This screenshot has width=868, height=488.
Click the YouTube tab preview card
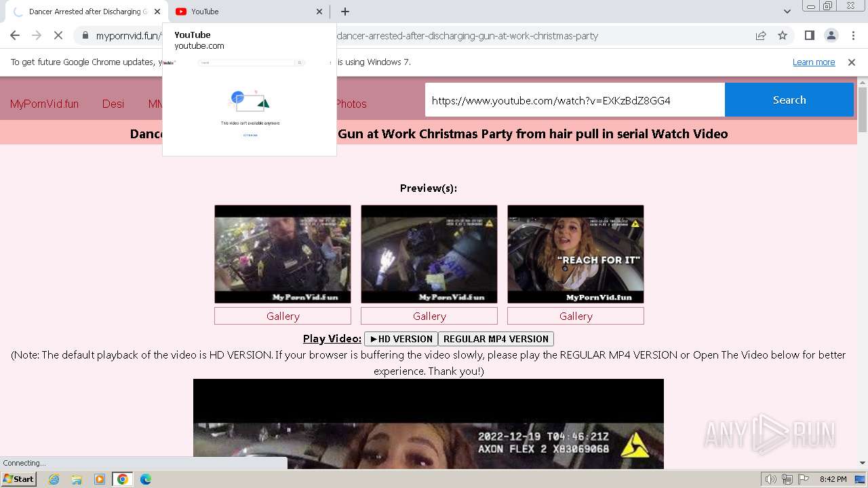250,89
